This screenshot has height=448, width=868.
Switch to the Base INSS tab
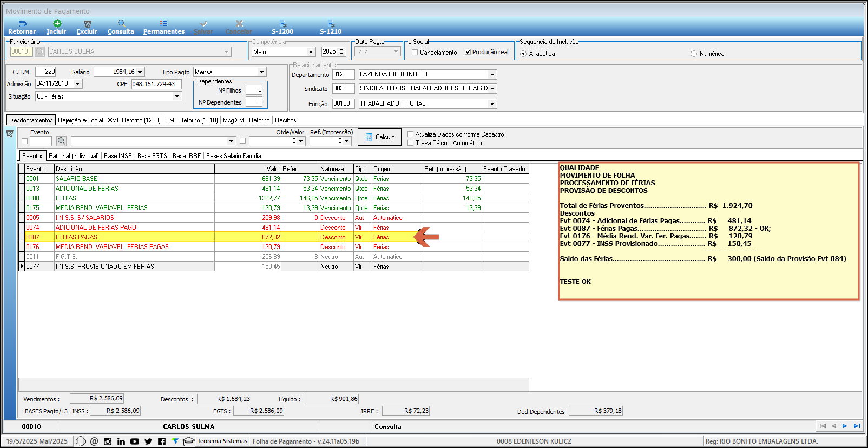[x=118, y=156]
